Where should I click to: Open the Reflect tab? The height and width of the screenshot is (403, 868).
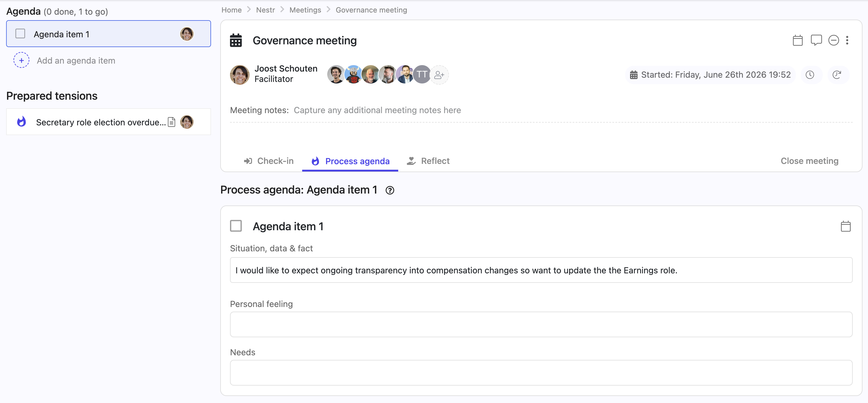point(428,161)
